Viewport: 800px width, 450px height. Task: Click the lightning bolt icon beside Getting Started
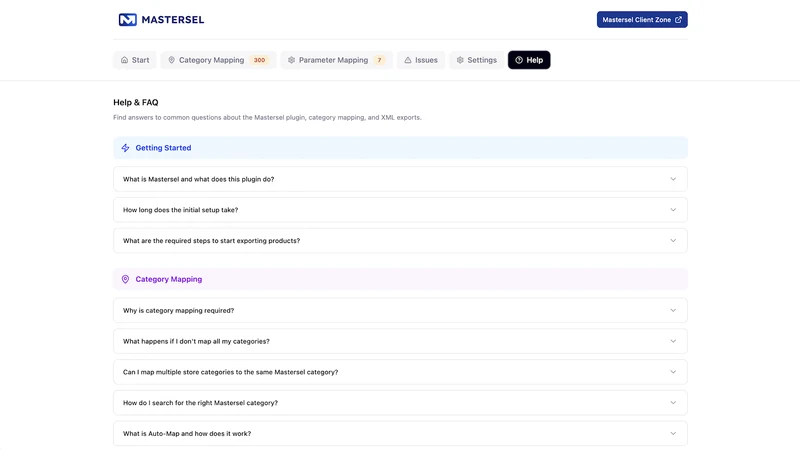(x=125, y=147)
